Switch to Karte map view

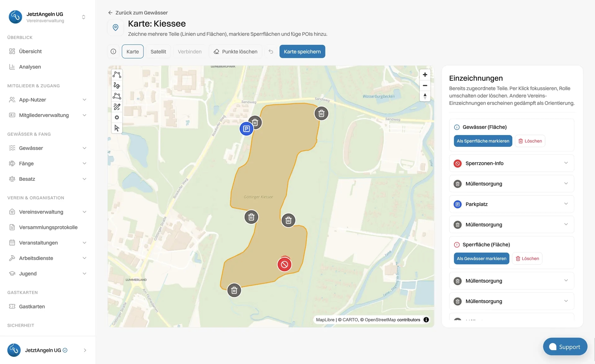coord(133,51)
